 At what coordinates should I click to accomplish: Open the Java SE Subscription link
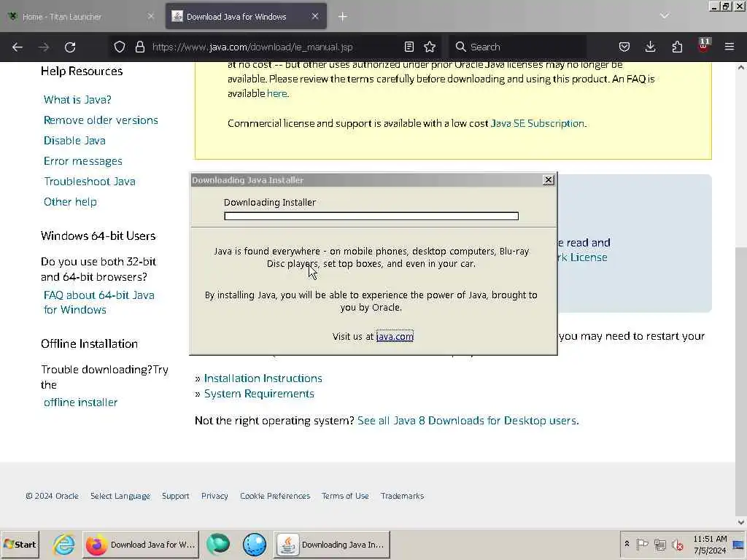click(x=538, y=123)
